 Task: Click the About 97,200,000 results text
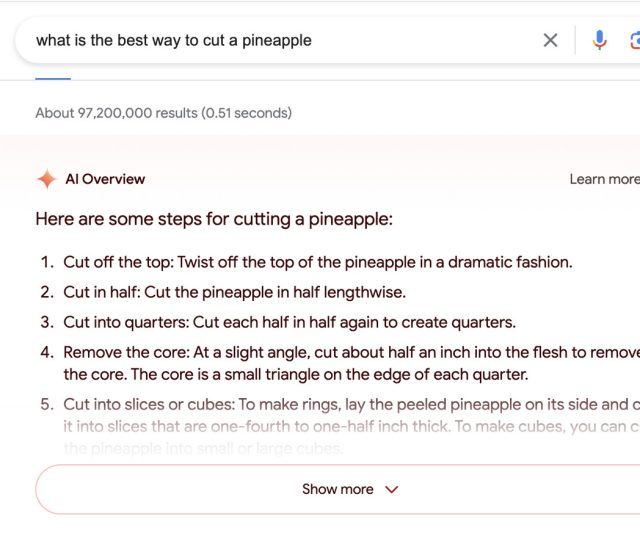[164, 113]
